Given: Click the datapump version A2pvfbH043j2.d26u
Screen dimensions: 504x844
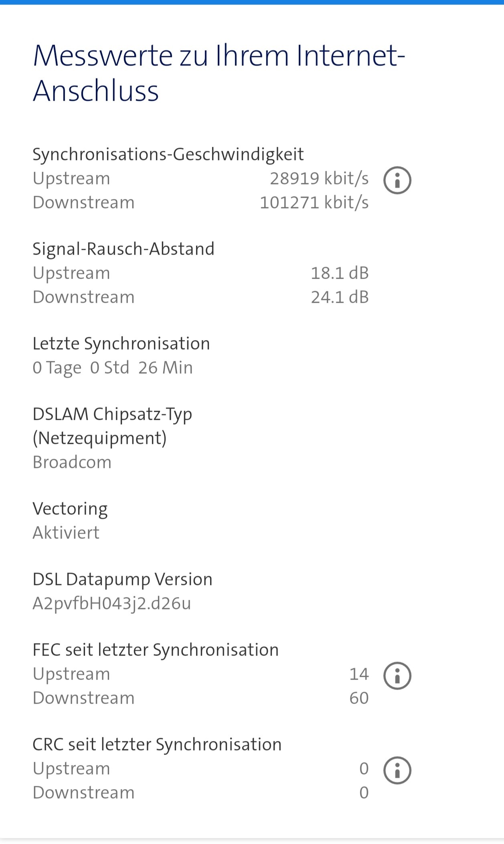Looking at the screenshot, I should (x=112, y=603).
